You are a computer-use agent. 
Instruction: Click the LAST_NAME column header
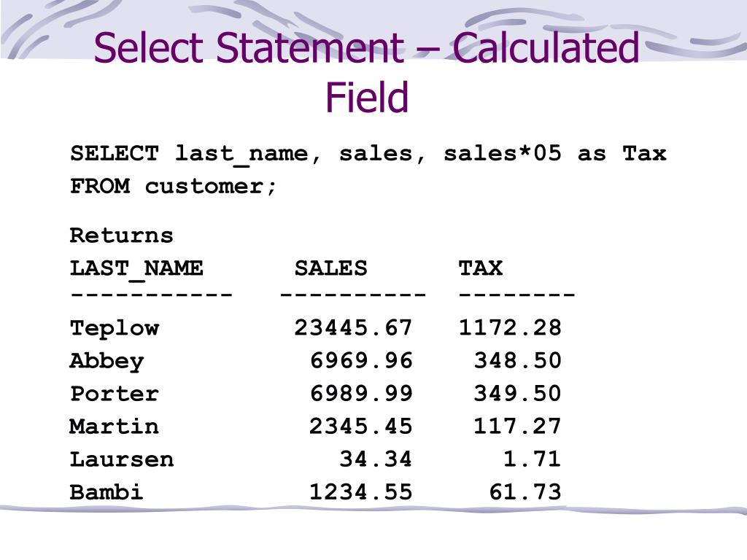coord(136,269)
